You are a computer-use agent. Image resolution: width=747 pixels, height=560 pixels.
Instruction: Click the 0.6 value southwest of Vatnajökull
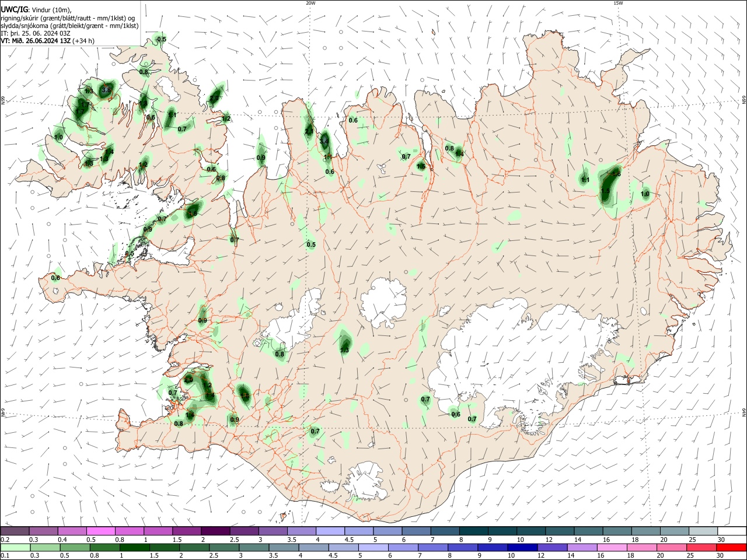pos(456,414)
